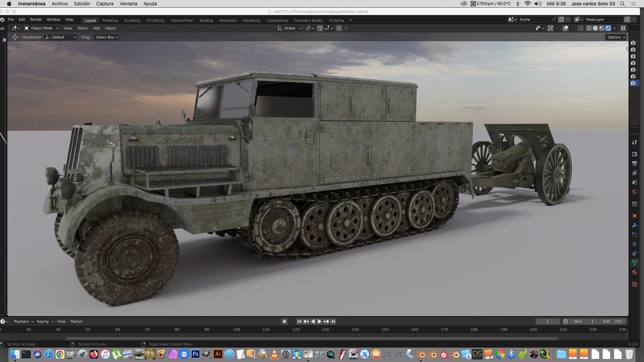This screenshot has height=362, width=644.
Task: Click the current frame number field
Action: click(547, 321)
